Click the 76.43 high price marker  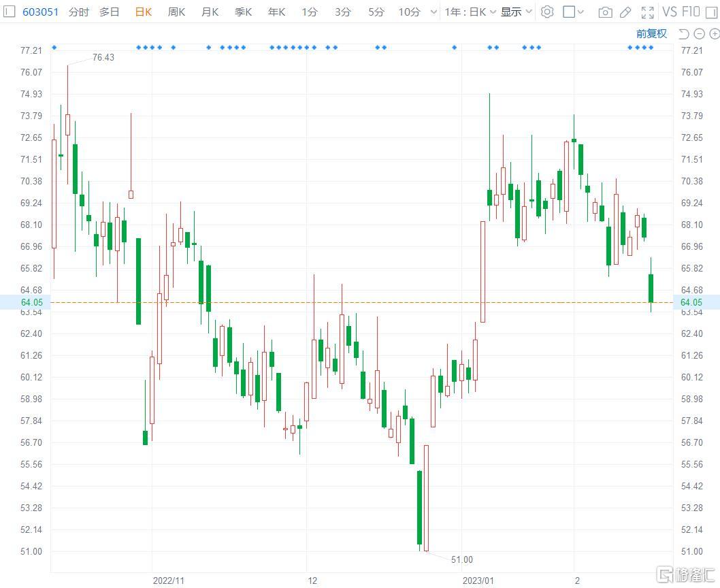(x=103, y=58)
